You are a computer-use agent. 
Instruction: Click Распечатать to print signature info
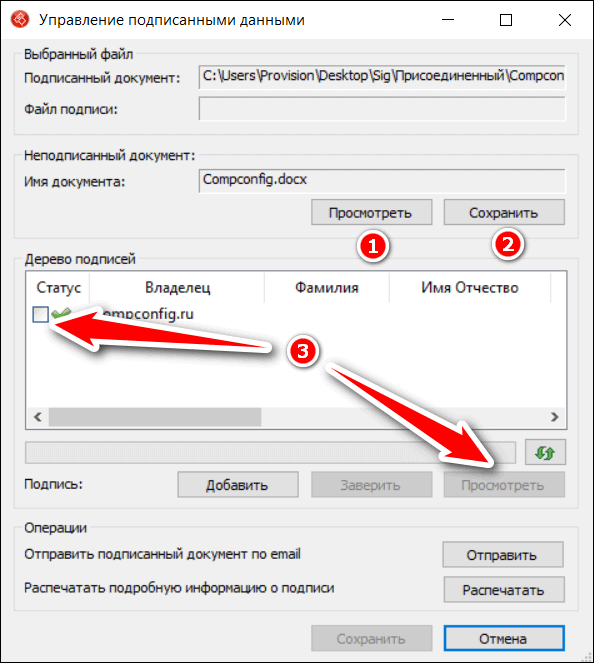(504, 589)
